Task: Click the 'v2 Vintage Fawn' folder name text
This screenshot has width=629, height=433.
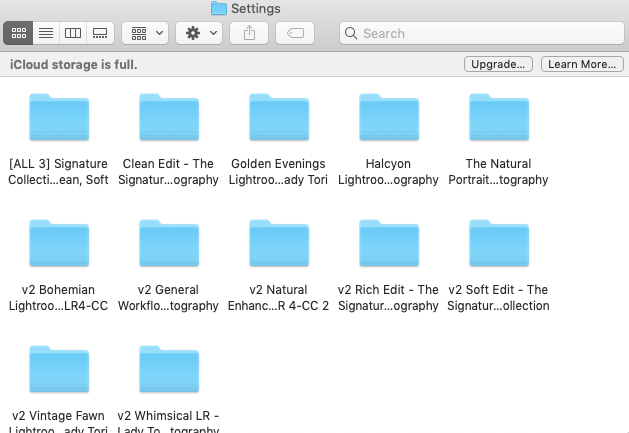Action: [58, 416]
